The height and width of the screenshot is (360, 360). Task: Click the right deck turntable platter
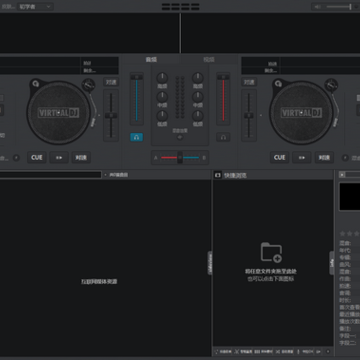point(301,113)
